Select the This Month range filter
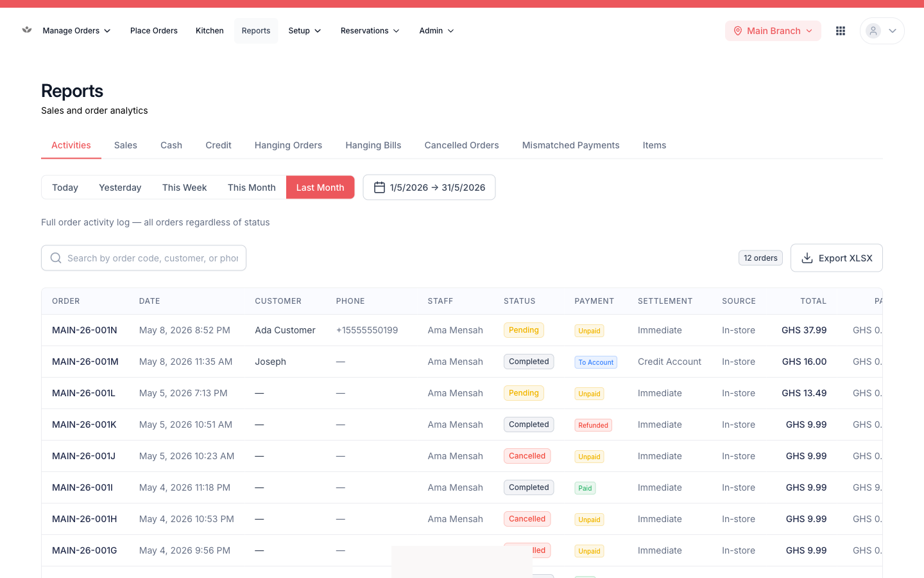 pos(252,188)
